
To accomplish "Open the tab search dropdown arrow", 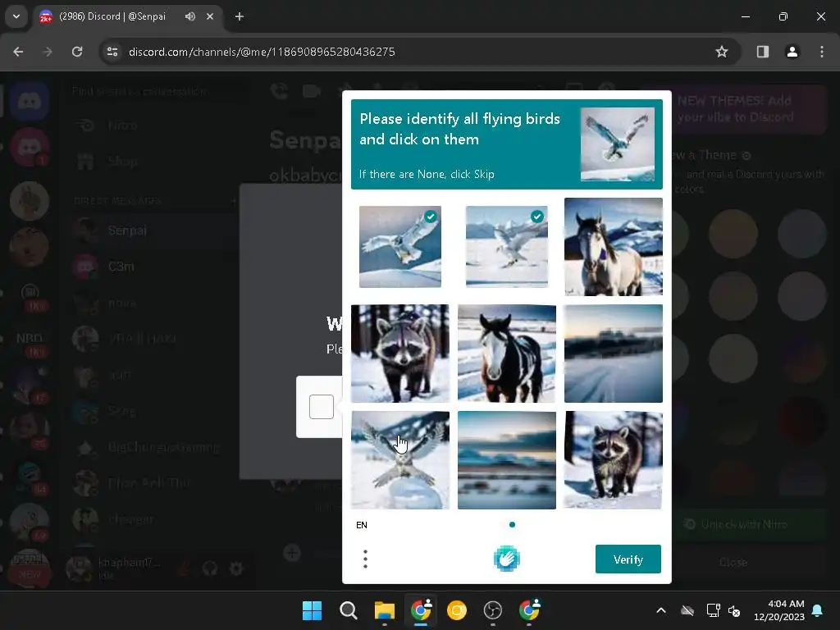I will click(16, 16).
